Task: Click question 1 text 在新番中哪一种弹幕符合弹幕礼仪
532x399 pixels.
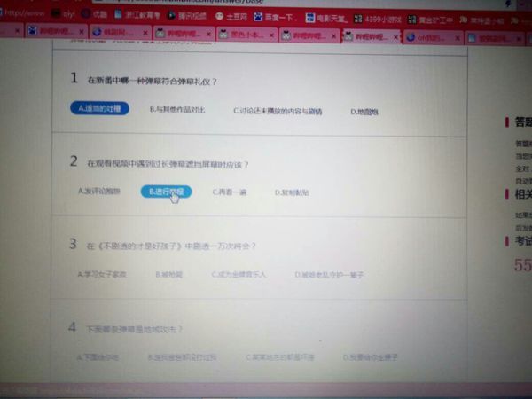Action: (152, 82)
